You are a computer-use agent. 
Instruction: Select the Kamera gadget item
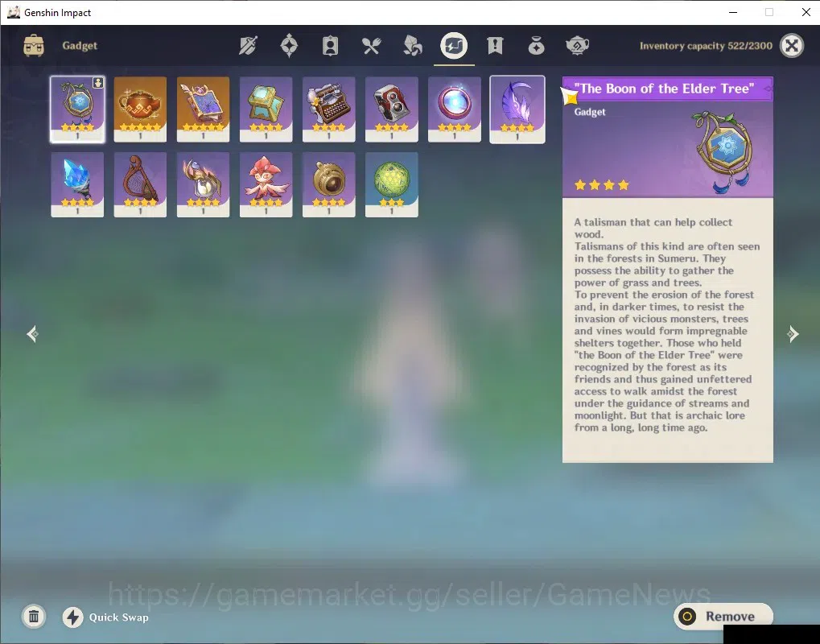click(x=392, y=109)
